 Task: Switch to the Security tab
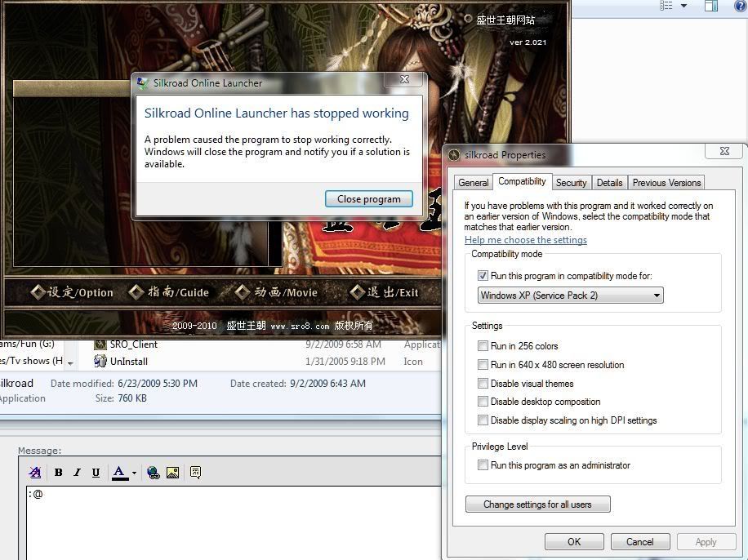(x=571, y=183)
